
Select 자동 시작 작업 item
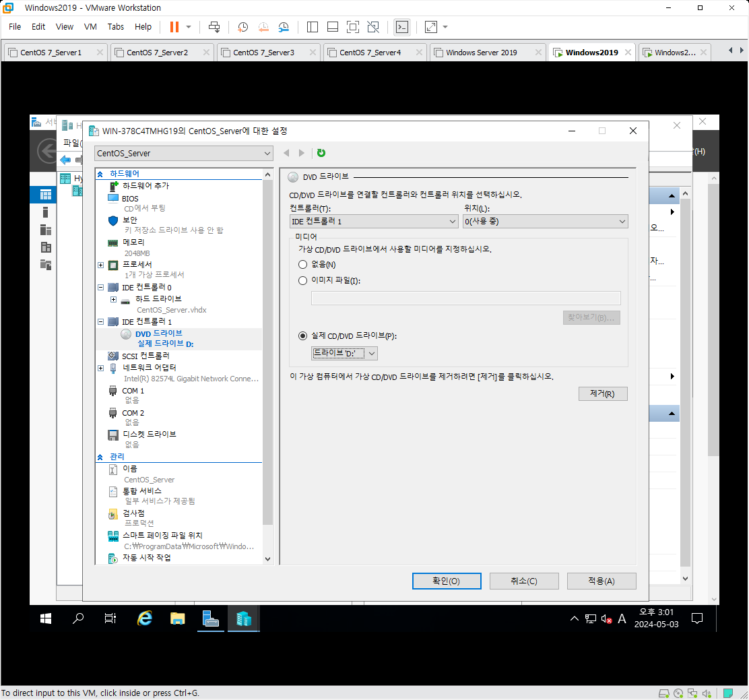(147, 558)
